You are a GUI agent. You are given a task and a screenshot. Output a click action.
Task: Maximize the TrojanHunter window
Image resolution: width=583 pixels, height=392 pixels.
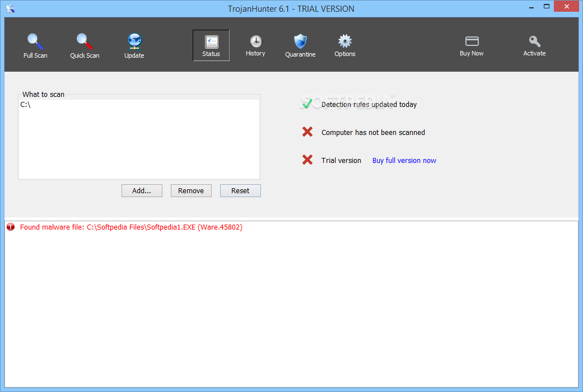(x=547, y=7)
